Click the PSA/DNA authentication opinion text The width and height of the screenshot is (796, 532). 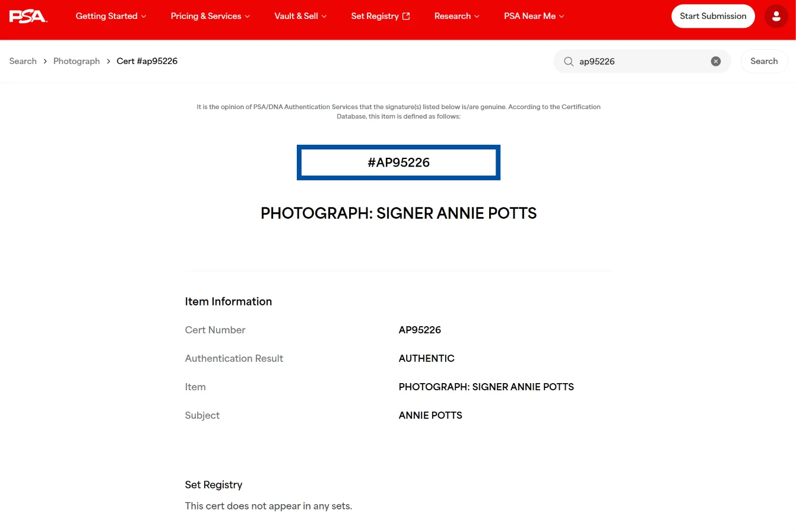click(x=399, y=112)
